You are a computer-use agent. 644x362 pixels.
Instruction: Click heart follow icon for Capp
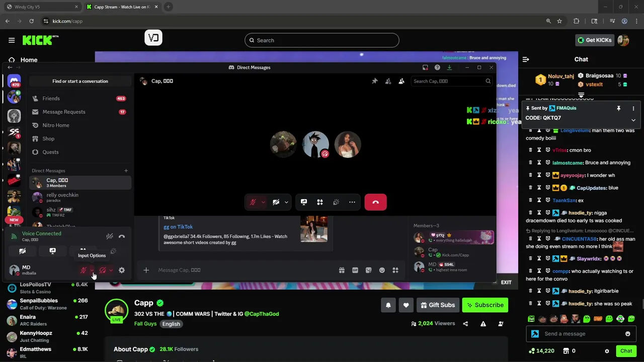[x=406, y=305]
